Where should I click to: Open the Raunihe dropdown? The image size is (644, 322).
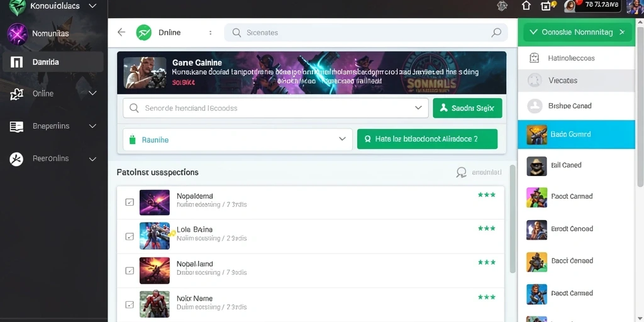[237, 139]
